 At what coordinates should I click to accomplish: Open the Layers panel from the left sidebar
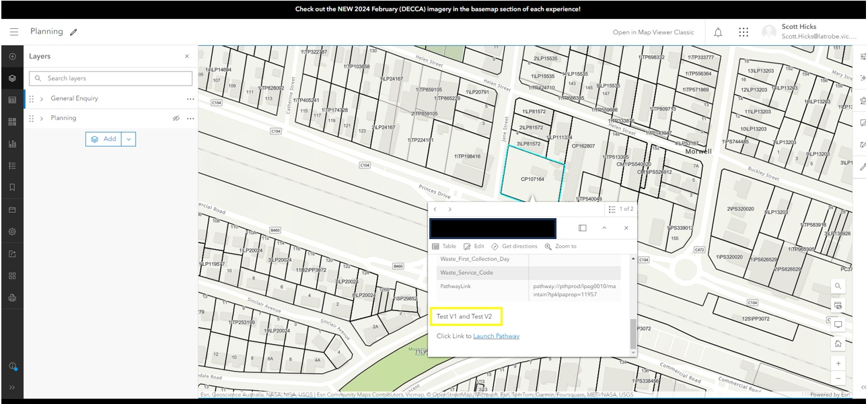coord(12,78)
